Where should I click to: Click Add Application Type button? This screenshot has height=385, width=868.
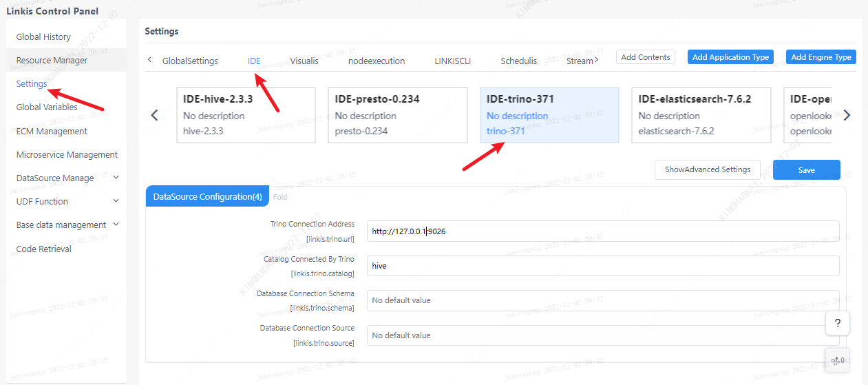click(730, 57)
